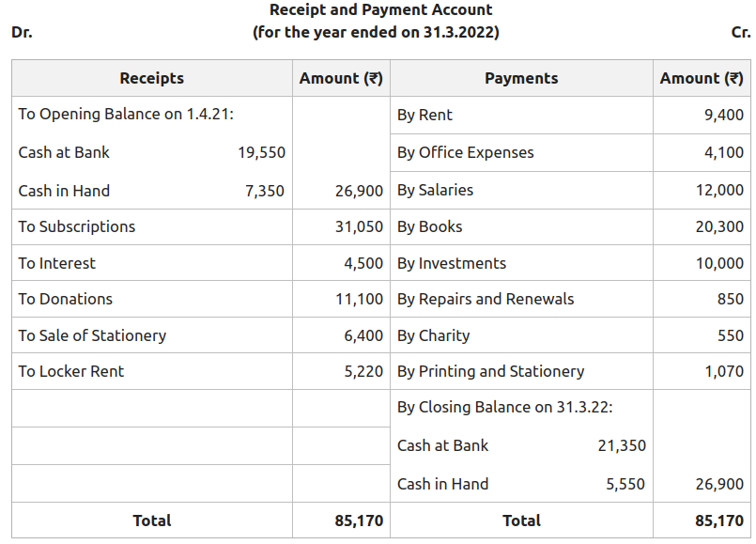Select the 'To Sale of Stationery' entry

pos(92,335)
